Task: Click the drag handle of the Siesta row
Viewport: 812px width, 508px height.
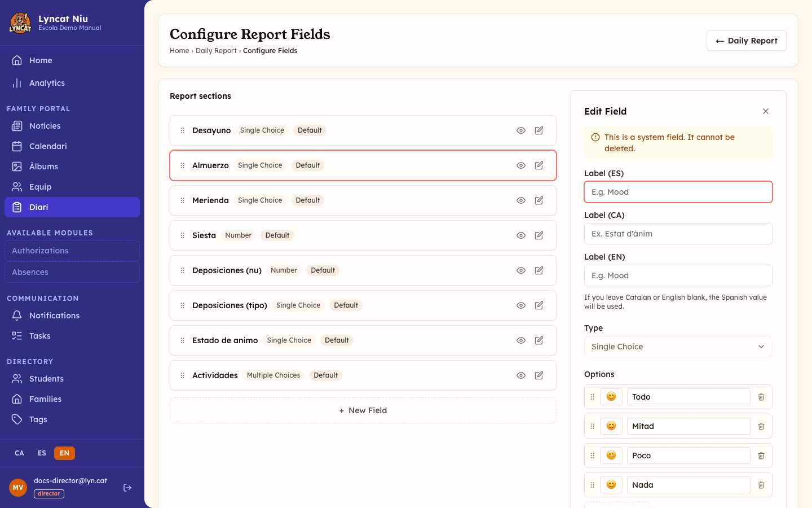Action: tap(182, 235)
